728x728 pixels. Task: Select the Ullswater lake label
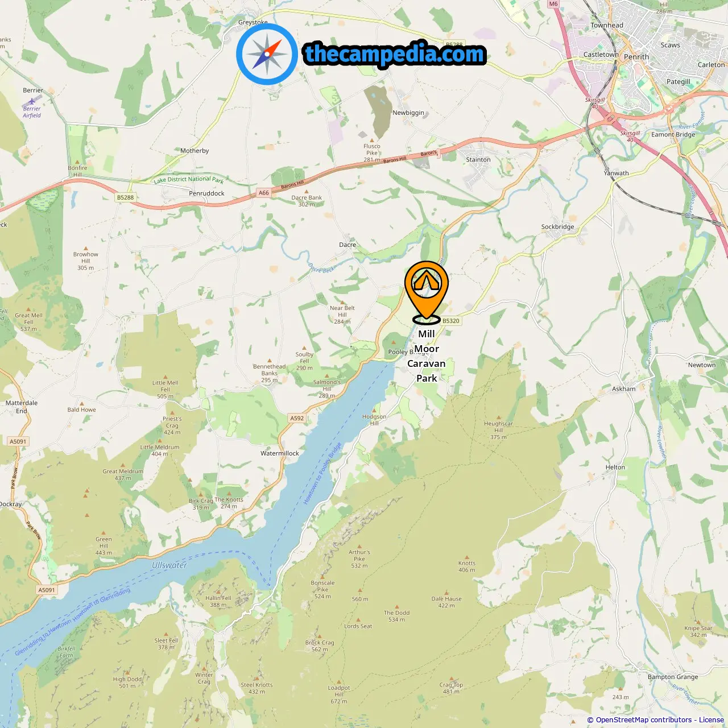coord(169,565)
